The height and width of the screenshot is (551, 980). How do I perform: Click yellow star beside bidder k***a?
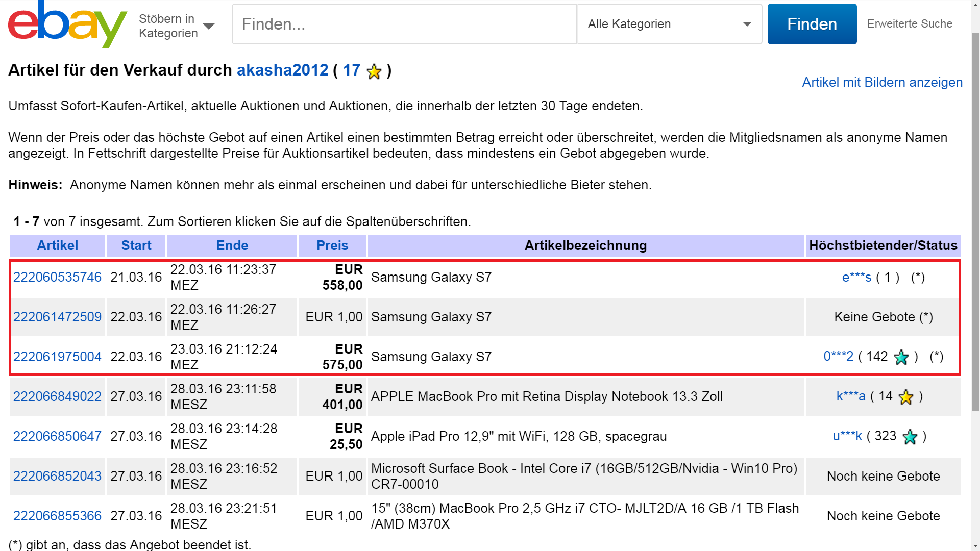[x=906, y=397]
